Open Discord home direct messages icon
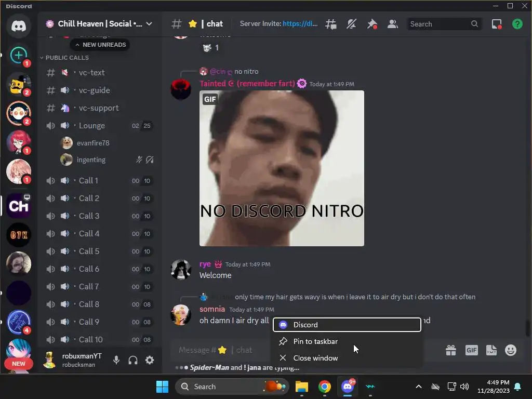This screenshot has height=399, width=532. point(19,26)
